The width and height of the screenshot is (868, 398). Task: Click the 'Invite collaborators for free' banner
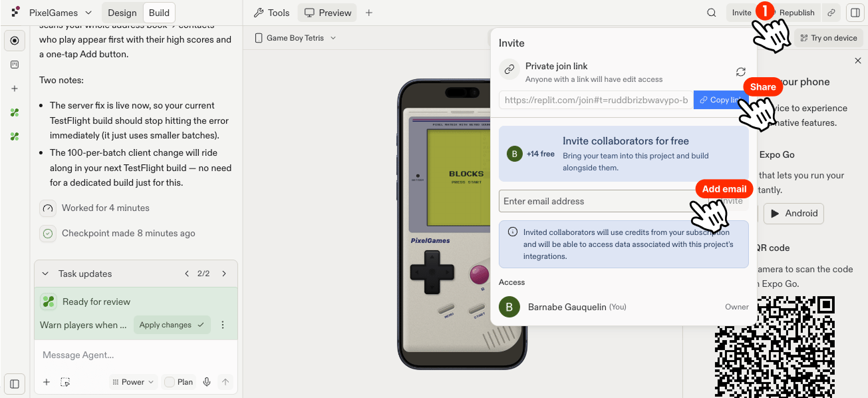coord(624,154)
